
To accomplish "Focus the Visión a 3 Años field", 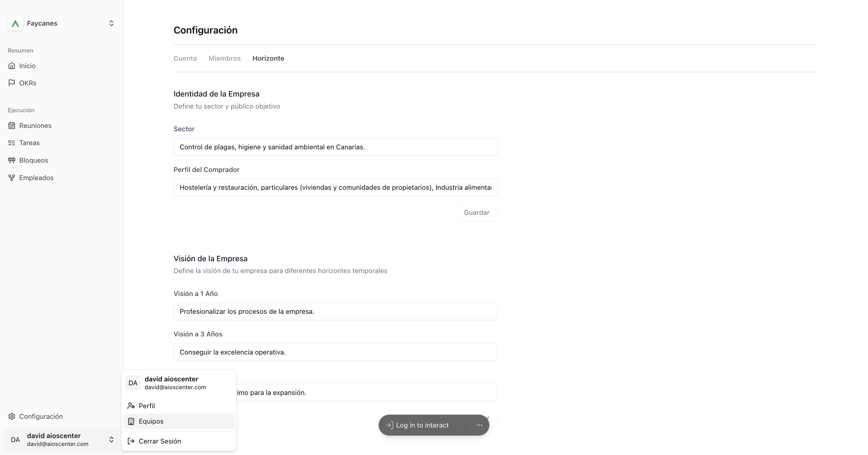I will [x=335, y=352].
